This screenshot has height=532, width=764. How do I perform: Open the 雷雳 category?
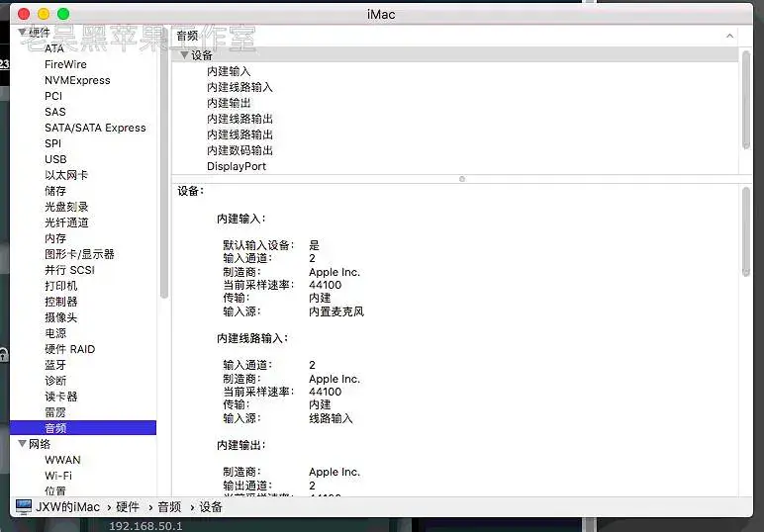pyautogui.click(x=55, y=412)
